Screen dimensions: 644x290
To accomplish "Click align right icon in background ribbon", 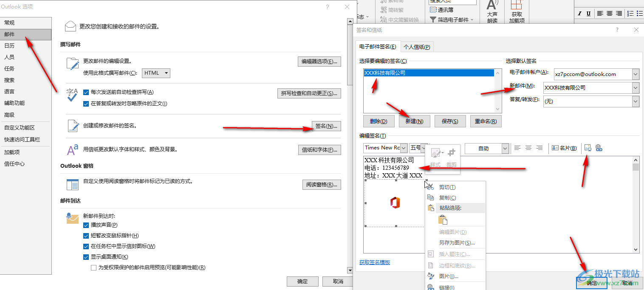I will (x=619, y=14).
